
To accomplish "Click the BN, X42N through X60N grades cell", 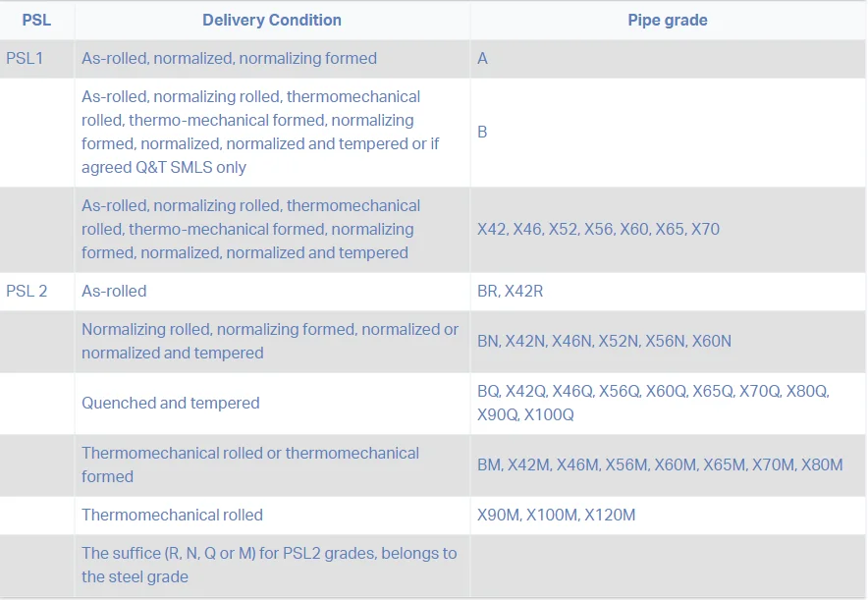I will tap(604, 341).
